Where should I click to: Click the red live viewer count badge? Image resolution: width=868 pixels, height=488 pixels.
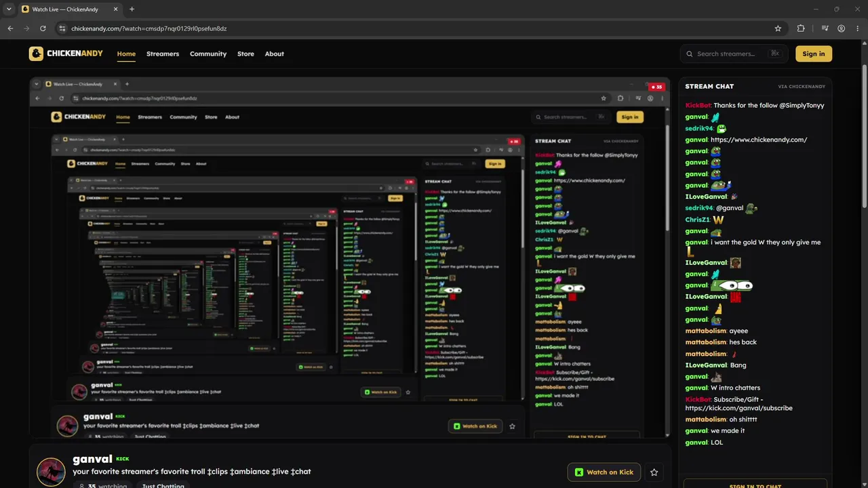point(656,87)
